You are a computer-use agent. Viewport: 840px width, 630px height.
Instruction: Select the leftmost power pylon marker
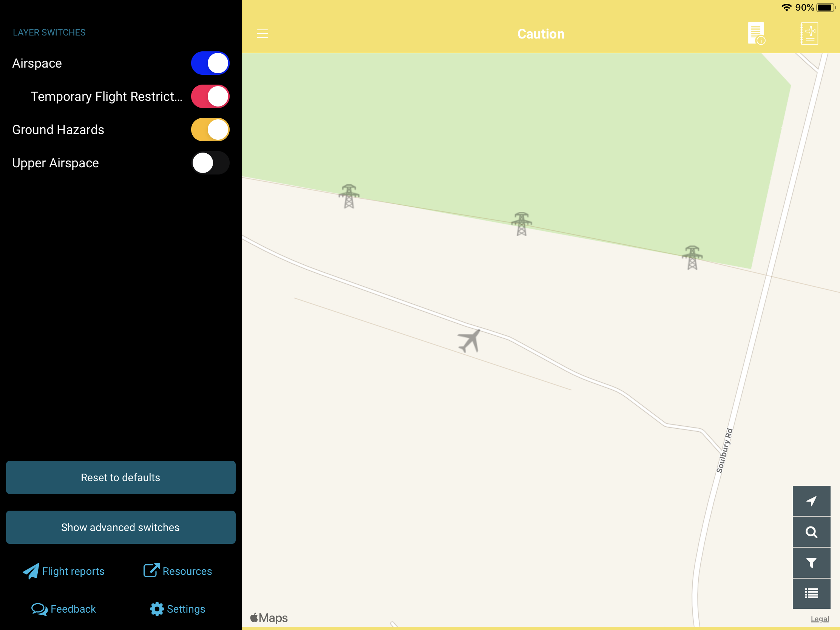(x=349, y=196)
